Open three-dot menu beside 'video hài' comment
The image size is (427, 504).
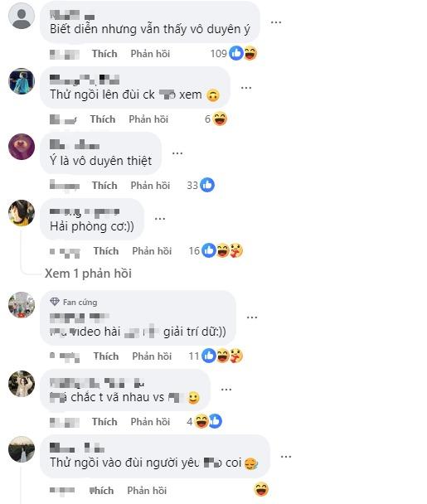[252, 317]
